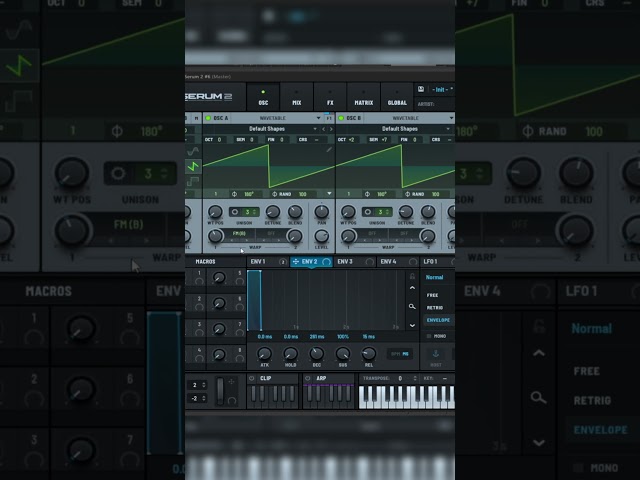Go to the MATRIX tab
Viewport: 640px width, 480px height.
point(363,97)
